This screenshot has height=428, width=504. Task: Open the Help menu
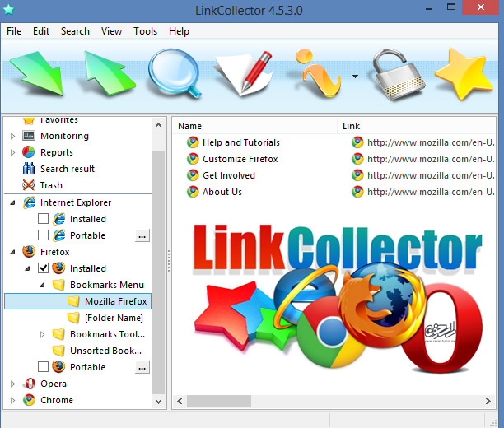click(x=179, y=31)
